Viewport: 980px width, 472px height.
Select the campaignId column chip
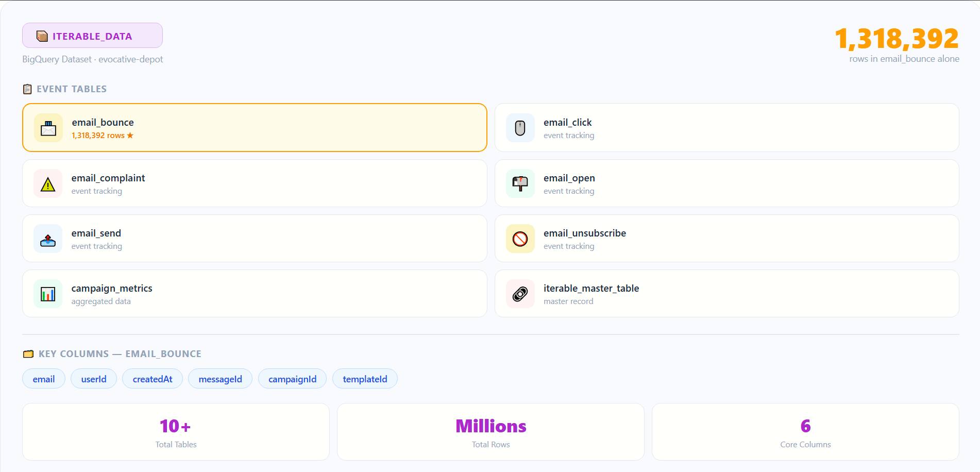(292, 379)
